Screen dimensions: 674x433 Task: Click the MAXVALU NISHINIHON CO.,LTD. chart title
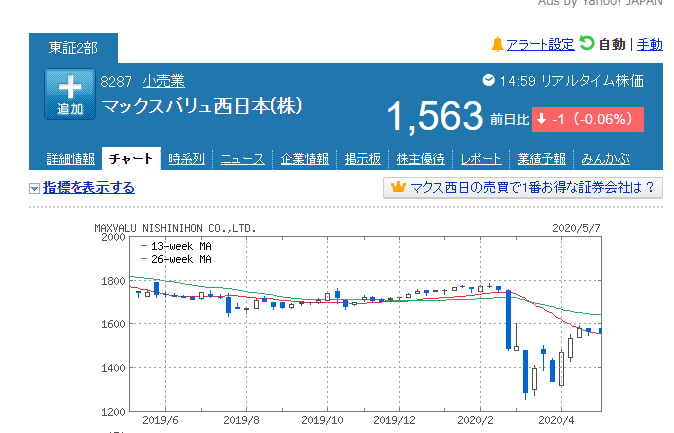pyautogui.click(x=175, y=228)
